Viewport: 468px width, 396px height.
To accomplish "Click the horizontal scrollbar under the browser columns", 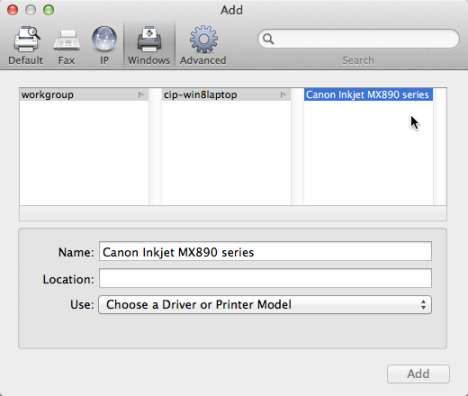I will click(233, 213).
